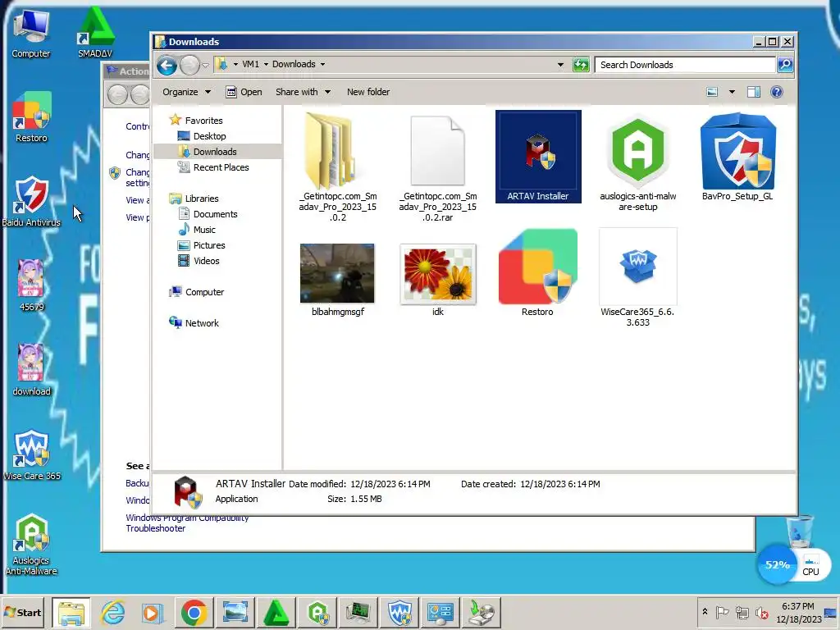840x630 pixels.
Task: Expand the VM1 breadcrumb arrow
Action: pyautogui.click(x=266, y=64)
